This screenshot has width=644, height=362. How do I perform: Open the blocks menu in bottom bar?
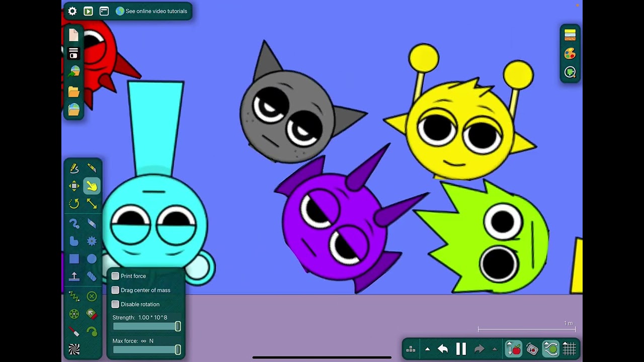411,349
